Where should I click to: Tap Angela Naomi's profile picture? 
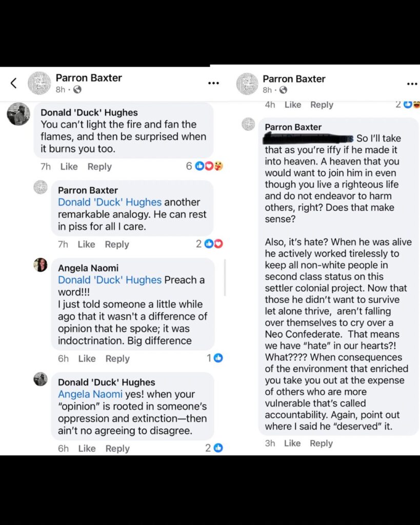[41, 265]
